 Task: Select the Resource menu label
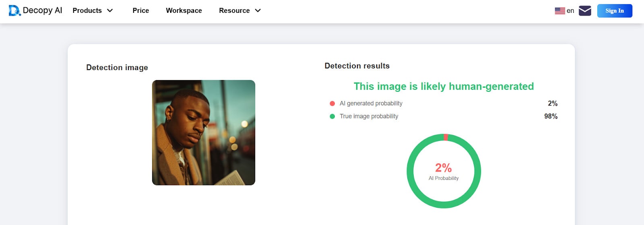234,10
